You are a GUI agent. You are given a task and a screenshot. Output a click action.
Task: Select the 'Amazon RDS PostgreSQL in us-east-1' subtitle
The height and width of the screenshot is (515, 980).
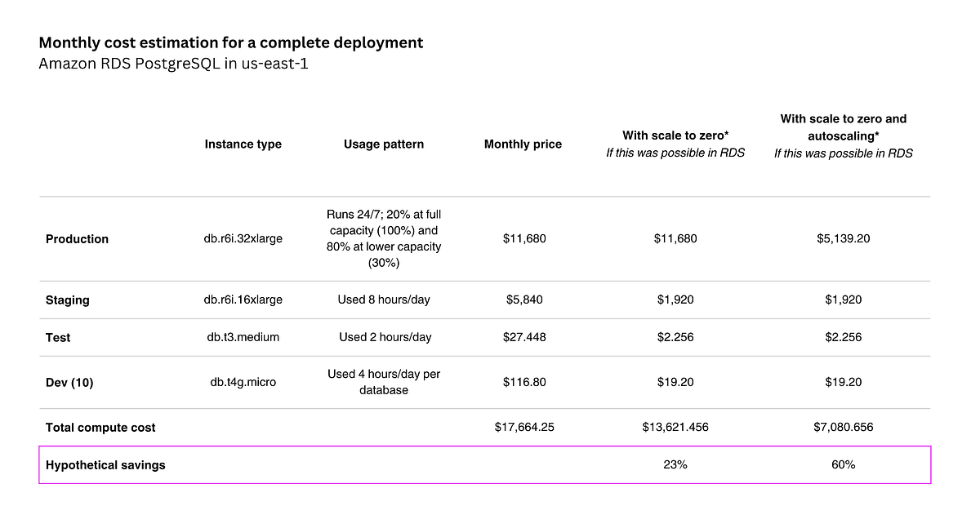[173, 64]
